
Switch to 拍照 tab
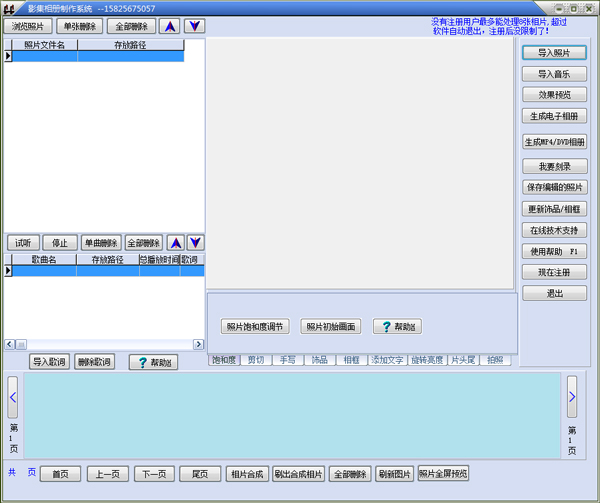(495, 360)
